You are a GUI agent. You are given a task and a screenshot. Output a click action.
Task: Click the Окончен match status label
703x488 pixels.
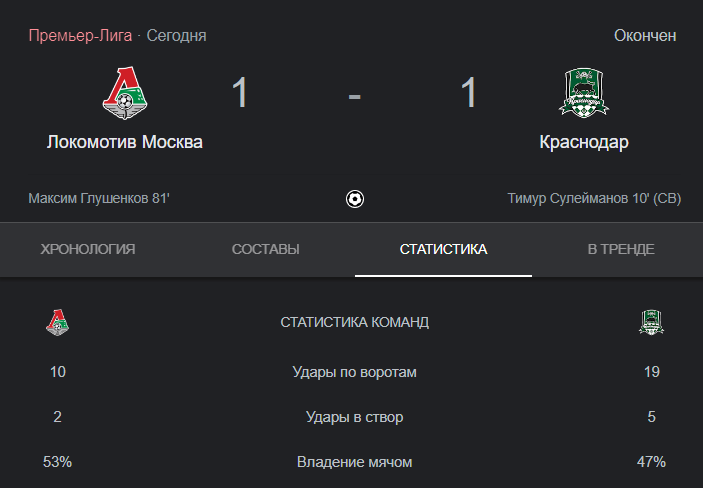click(645, 35)
